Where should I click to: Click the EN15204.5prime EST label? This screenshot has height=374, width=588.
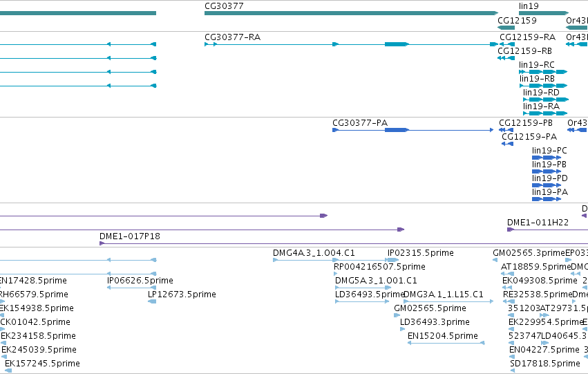(443, 336)
